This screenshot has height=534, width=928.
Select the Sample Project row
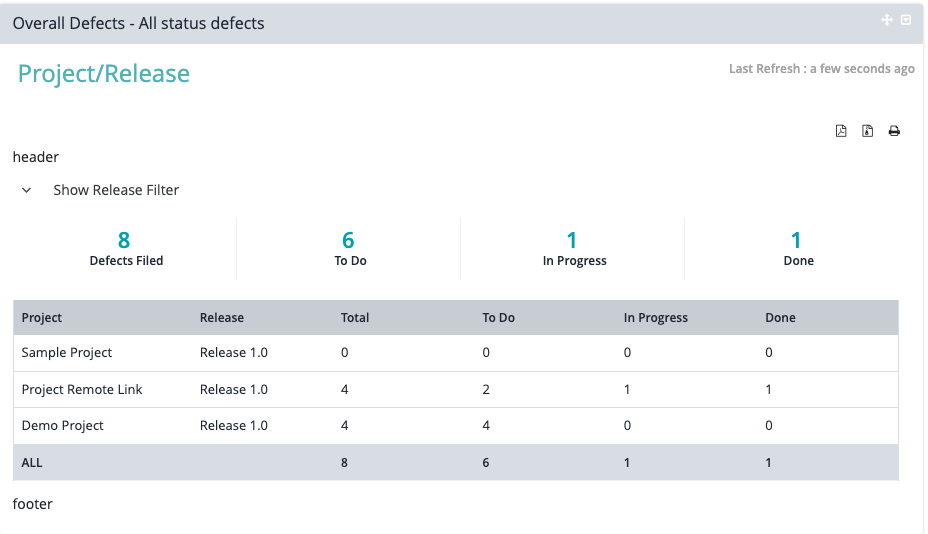point(67,353)
